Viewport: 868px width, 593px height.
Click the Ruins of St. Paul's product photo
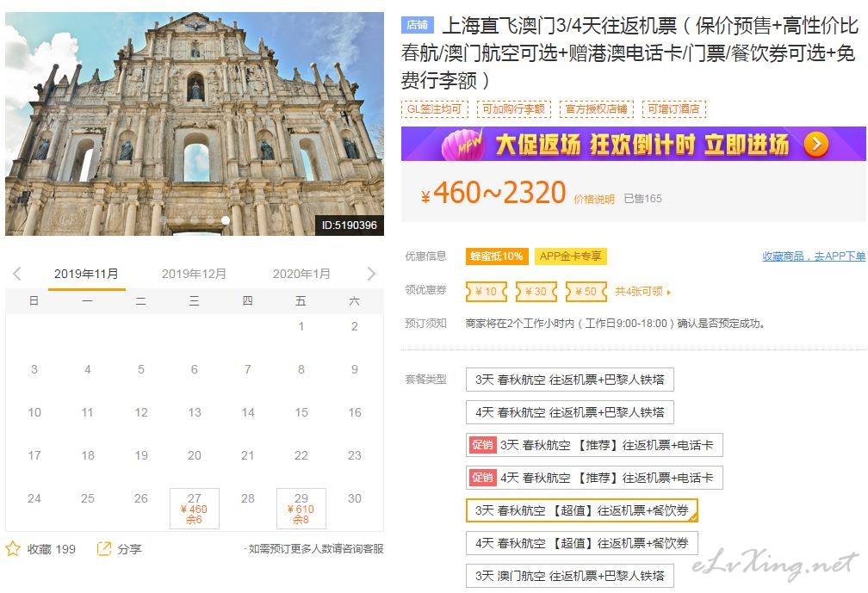point(195,124)
